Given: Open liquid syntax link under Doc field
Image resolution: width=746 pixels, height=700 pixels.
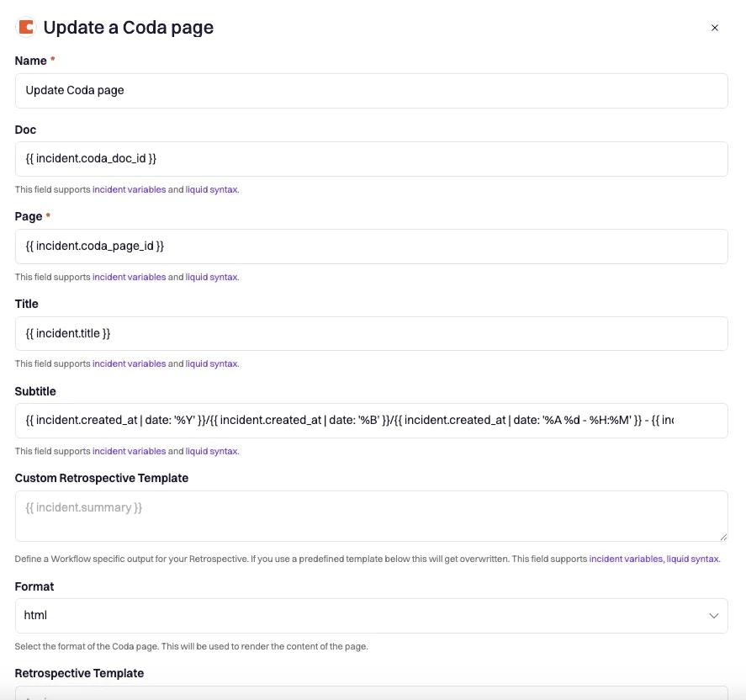Looking at the screenshot, I should 211,189.
